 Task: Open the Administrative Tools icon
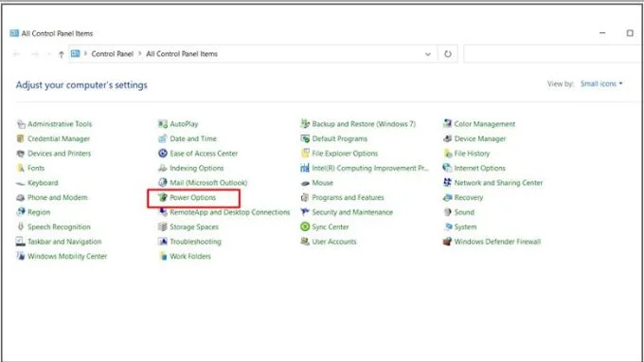(21, 124)
